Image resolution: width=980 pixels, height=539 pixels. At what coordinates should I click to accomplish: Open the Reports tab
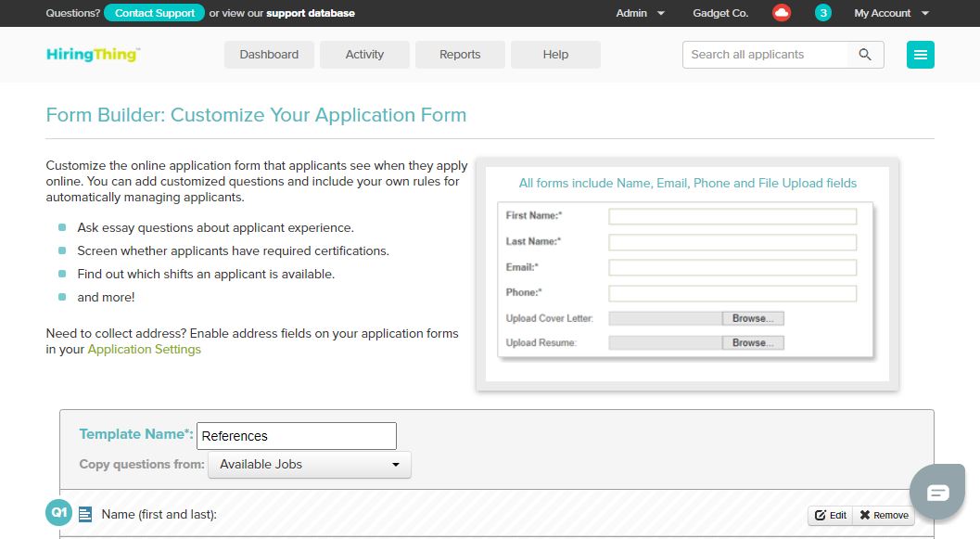[460, 55]
